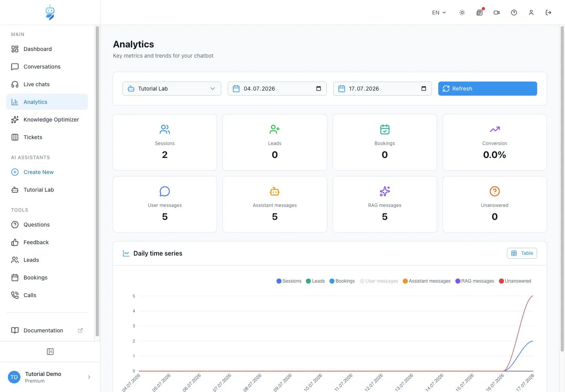Click the Bookings card calendar icon
Screen dimensions: 565x392
click(385, 129)
